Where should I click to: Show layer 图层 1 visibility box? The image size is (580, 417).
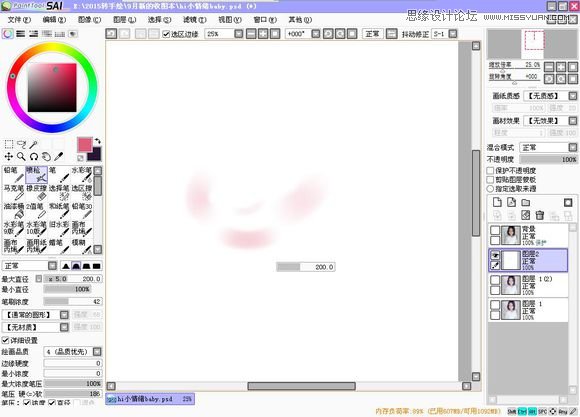[x=495, y=305]
